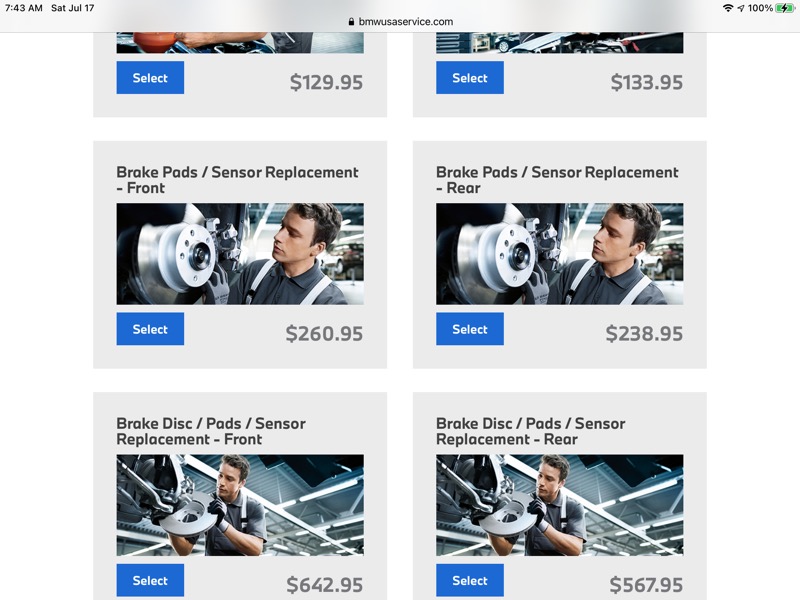This screenshot has width=800, height=600.
Task: Open the front brake pads photo
Action: tap(240, 254)
